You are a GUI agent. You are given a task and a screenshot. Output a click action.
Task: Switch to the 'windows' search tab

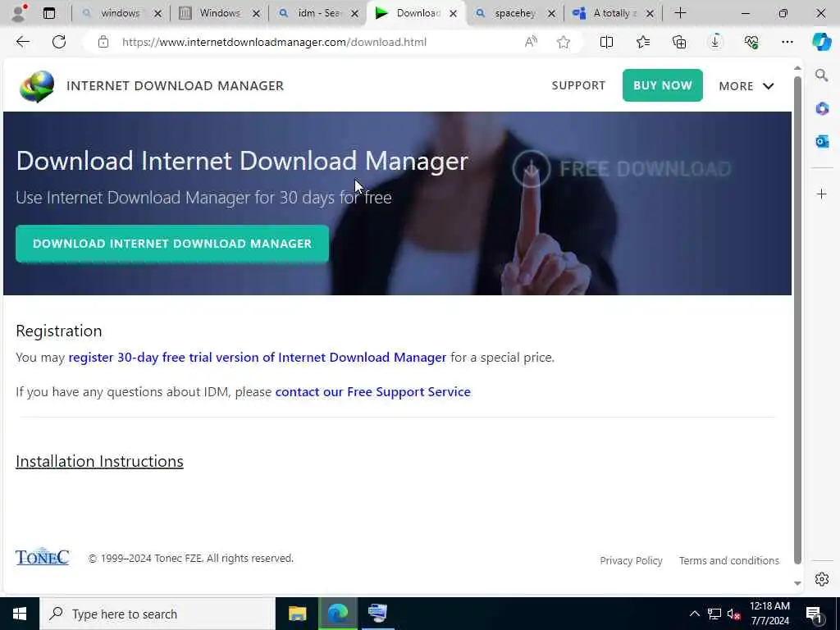121,13
